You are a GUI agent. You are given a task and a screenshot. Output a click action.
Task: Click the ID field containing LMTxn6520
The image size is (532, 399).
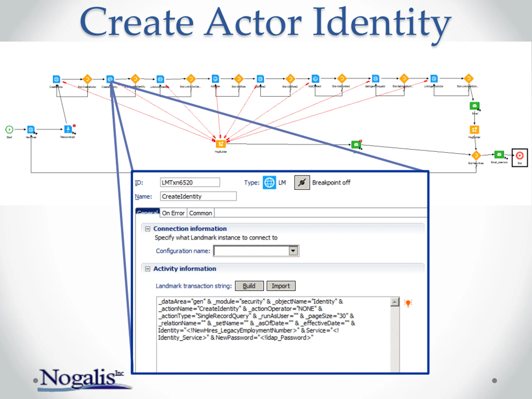pyautogui.click(x=190, y=182)
